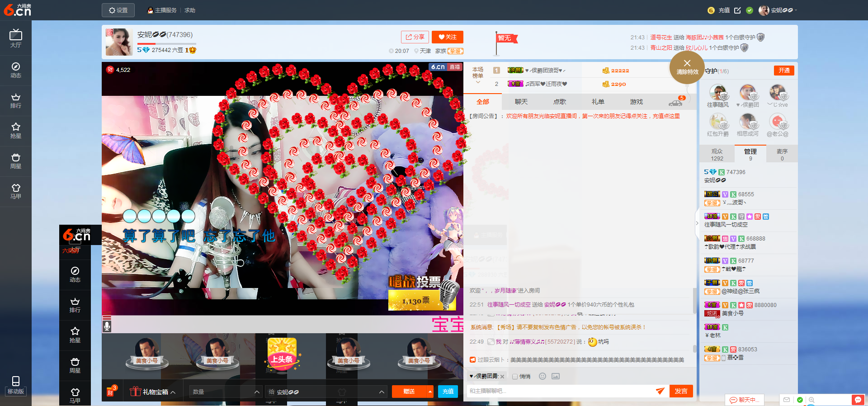
Task: Open 周星 in the main sidebar
Action: (x=16, y=161)
